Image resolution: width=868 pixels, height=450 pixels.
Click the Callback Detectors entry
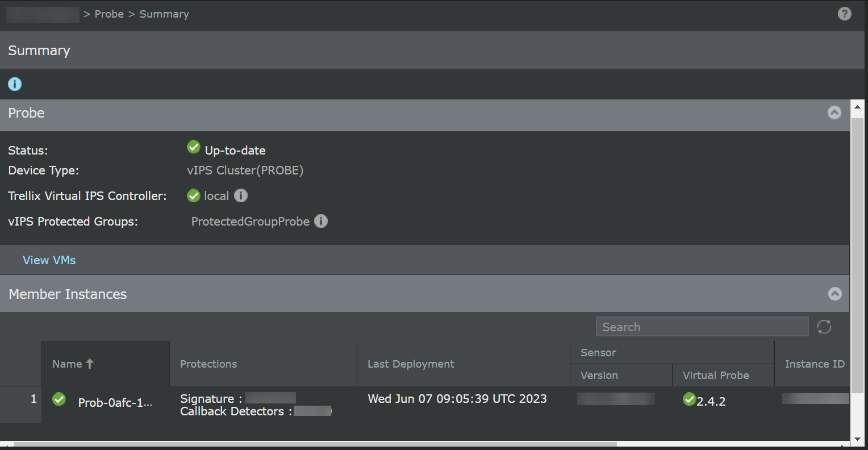coord(256,411)
